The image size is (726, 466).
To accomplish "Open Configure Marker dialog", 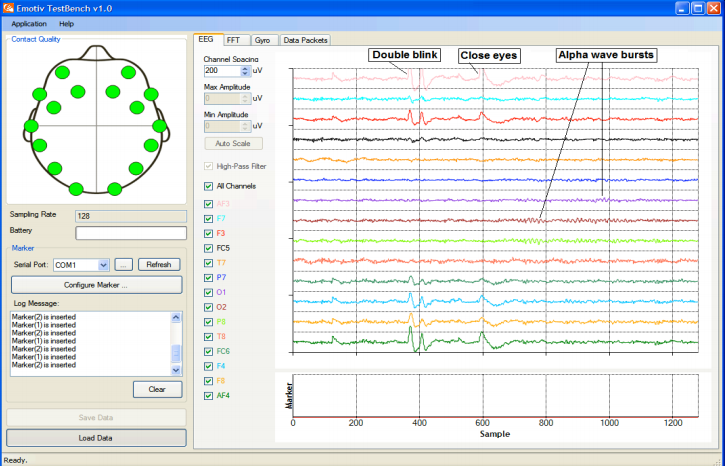I will coord(96,285).
